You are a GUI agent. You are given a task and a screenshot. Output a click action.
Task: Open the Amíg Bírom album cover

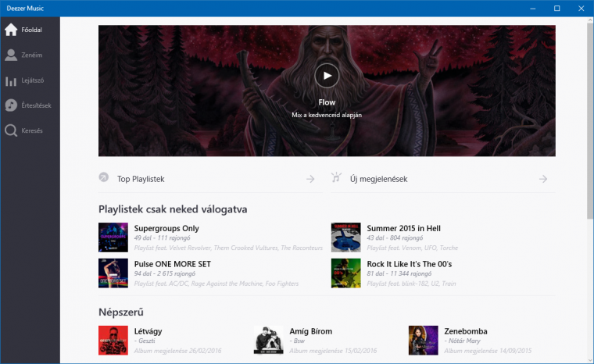pos(269,340)
